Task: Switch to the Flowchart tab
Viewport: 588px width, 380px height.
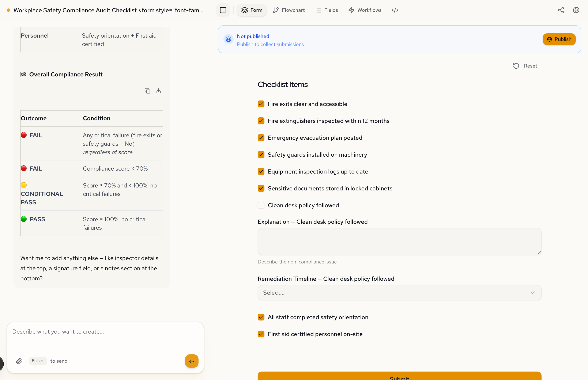Action: [x=289, y=10]
